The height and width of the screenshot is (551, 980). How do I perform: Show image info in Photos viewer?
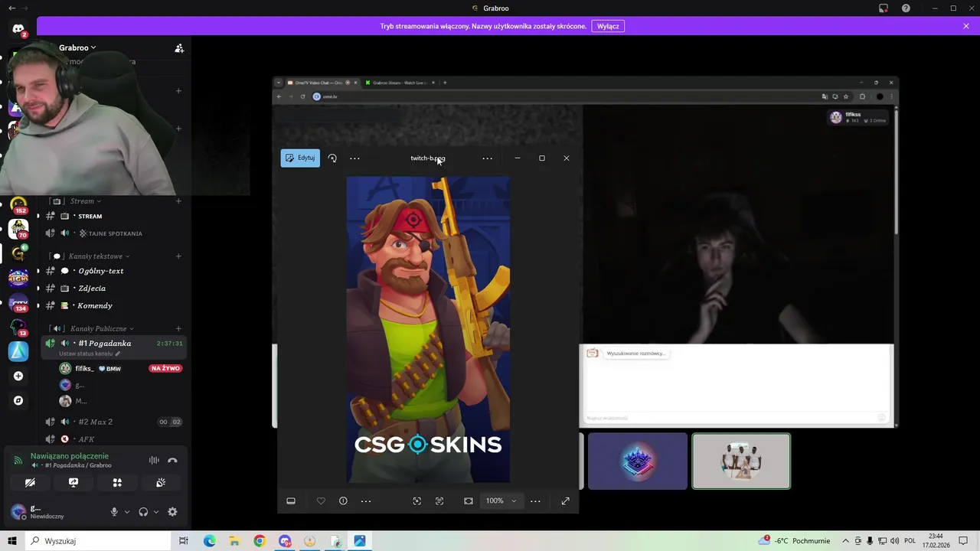coord(343,500)
